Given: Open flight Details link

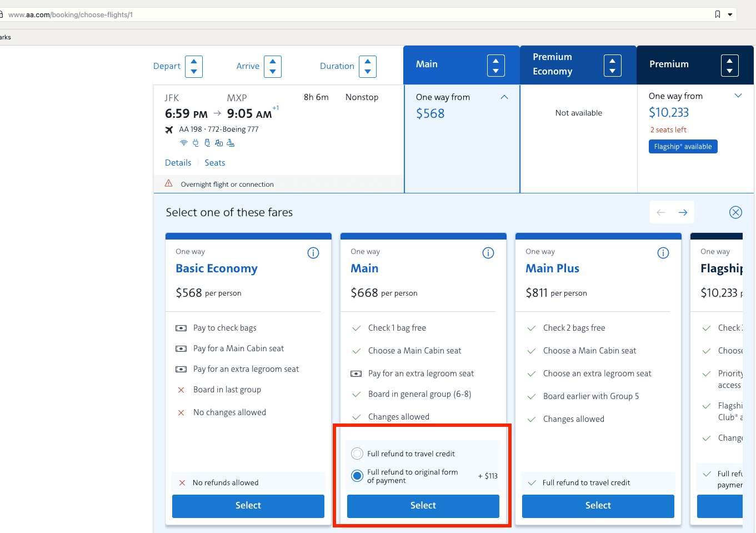Looking at the screenshot, I should pos(178,163).
